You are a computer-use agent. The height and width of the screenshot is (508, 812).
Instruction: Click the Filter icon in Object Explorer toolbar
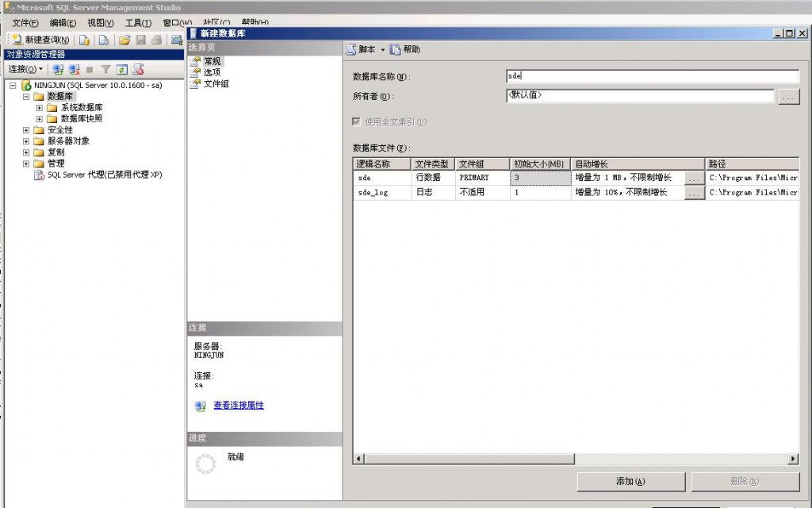105,69
